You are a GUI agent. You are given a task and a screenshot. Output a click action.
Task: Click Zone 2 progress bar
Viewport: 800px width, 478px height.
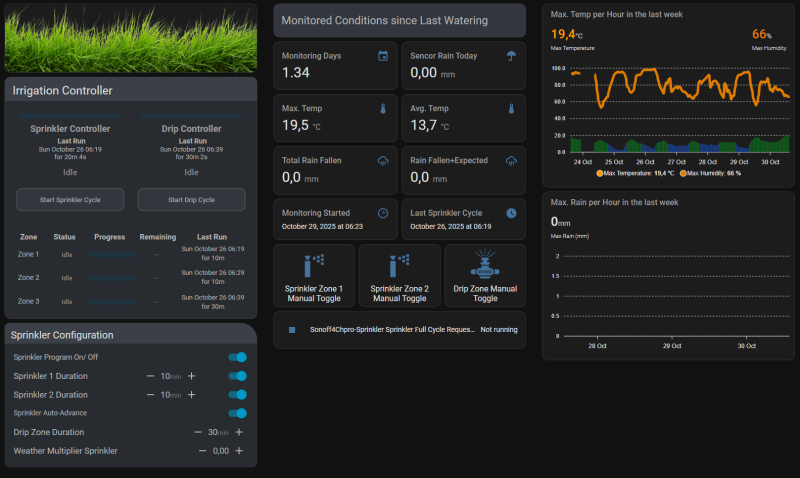pos(112,278)
